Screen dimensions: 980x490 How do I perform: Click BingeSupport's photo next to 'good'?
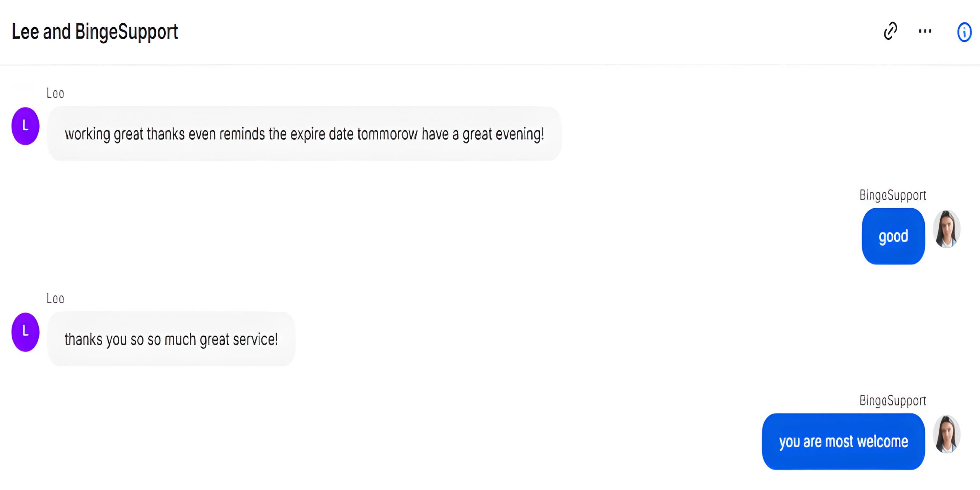tap(946, 229)
